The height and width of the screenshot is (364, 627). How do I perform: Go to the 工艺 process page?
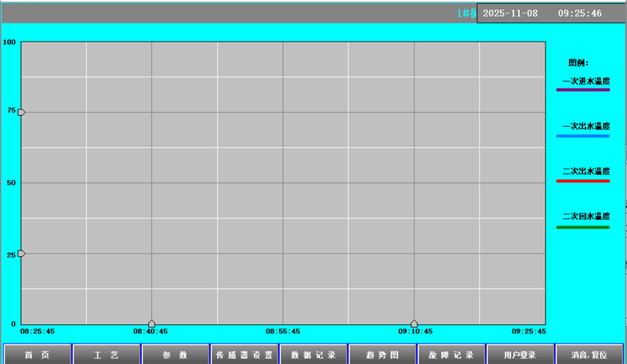pyautogui.click(x=106, y=355)
